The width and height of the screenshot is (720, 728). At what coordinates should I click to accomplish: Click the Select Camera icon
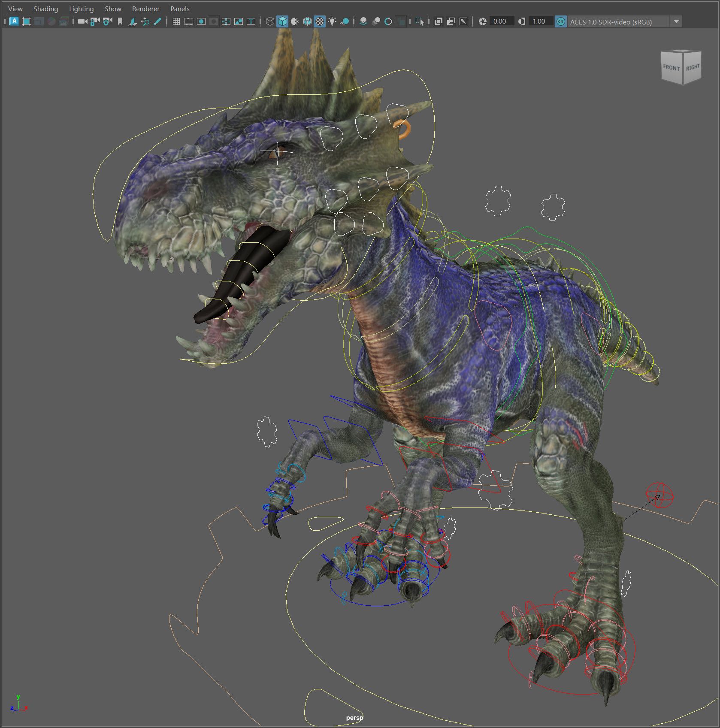pos(82,21)
